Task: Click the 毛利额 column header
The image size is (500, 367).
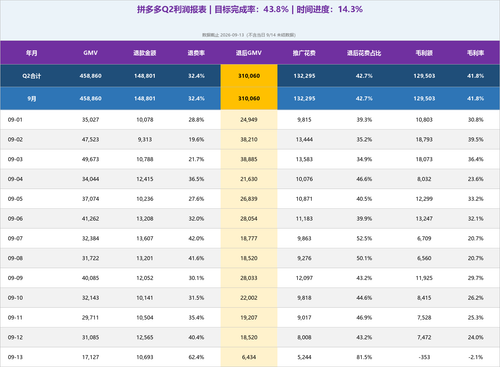Action: click(424, 53)
